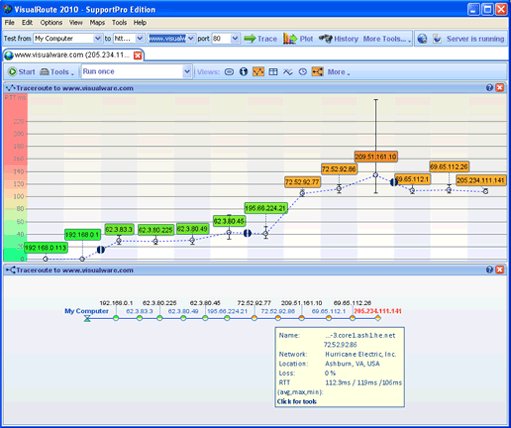The width and height of the screenshot is (511, 428).
Task: Open the Test from My Computer dropdown
Action: [97, 39]
